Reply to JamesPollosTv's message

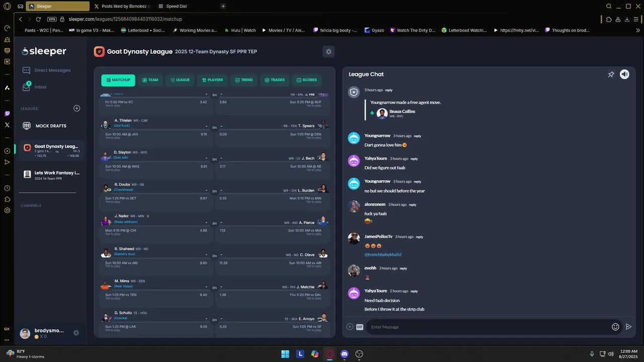point(420,237)
